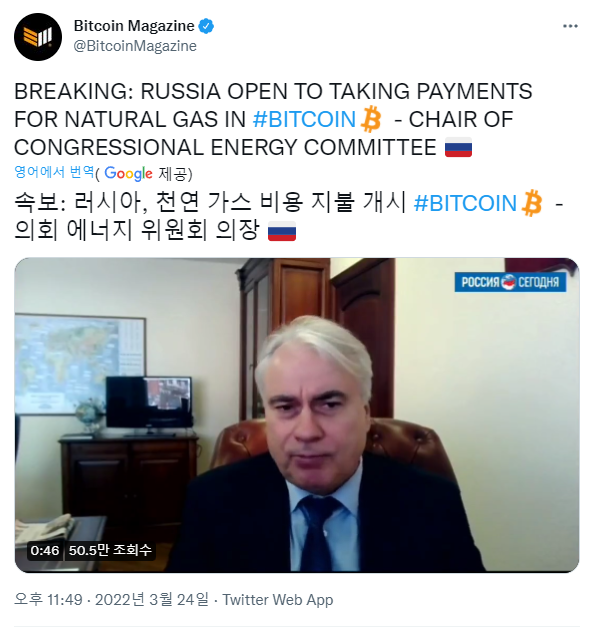Click #BITCOIN hashtag in Korean translation

pos(465,203)
